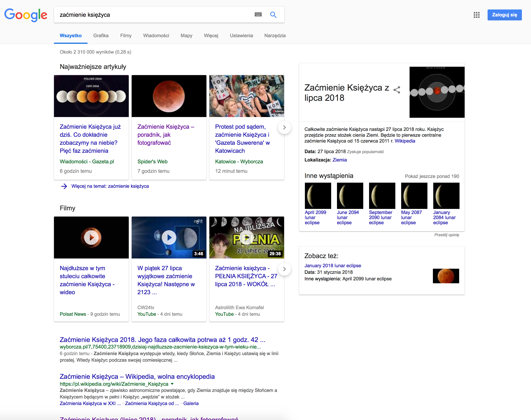Open the Google apps grid icon

(476, 15)
